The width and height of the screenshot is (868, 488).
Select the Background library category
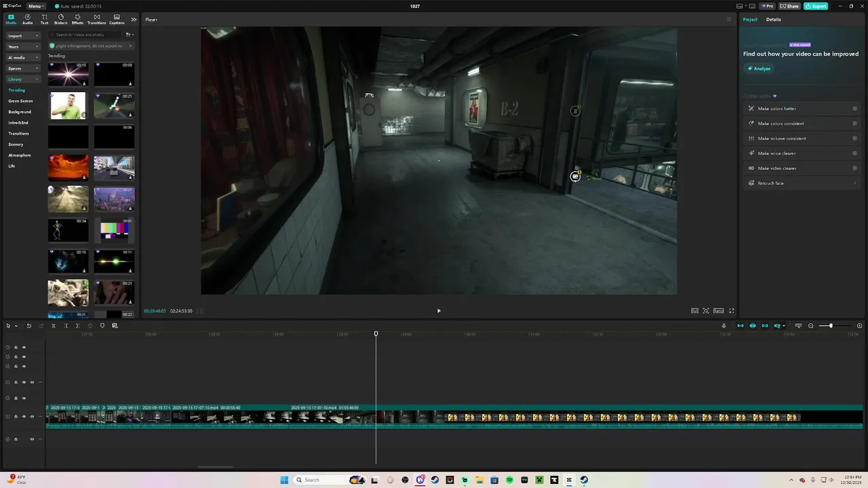point(20,112)
